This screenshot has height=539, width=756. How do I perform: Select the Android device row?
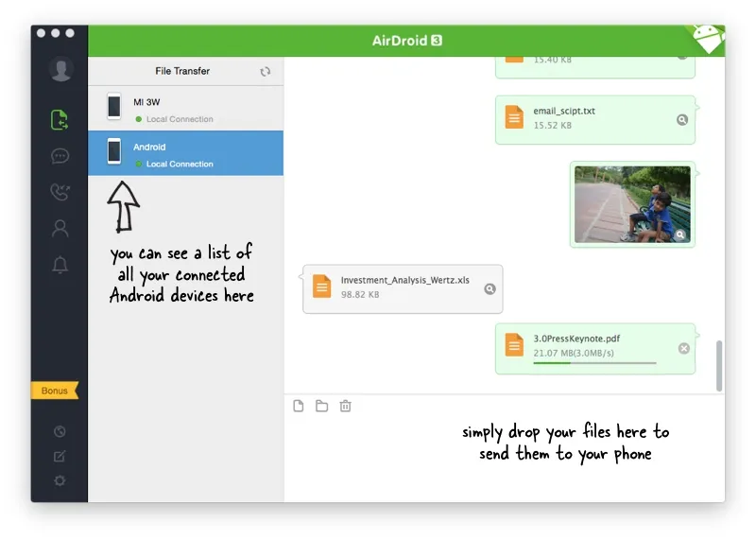pyautogui.click(x=185, y=153)
